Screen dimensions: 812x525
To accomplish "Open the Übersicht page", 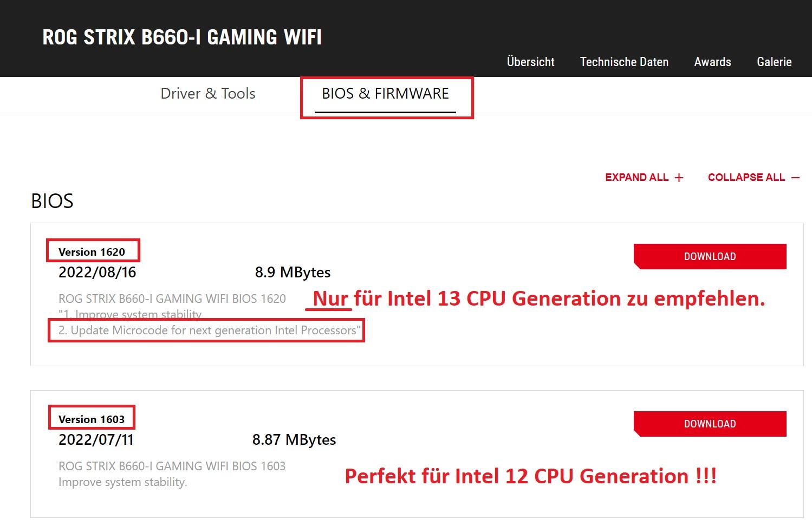I will 530,62.
